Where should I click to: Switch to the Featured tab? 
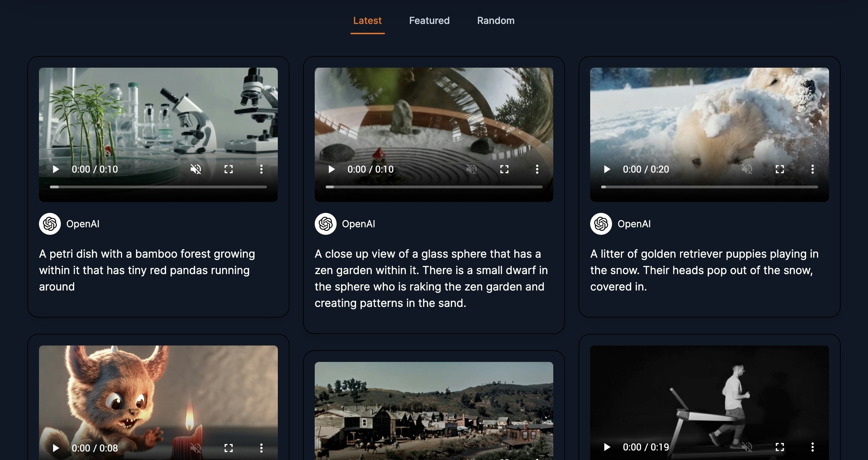coord(429,21)
